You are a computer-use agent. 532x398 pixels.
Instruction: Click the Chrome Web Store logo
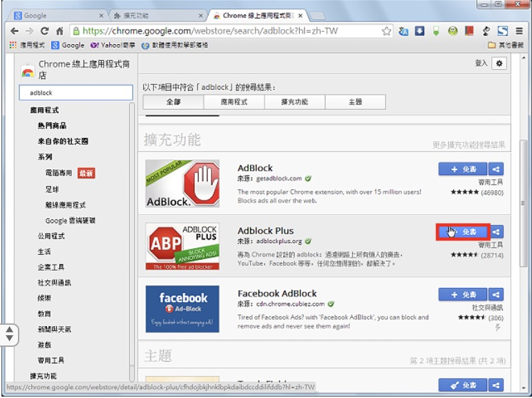point(28,71)
